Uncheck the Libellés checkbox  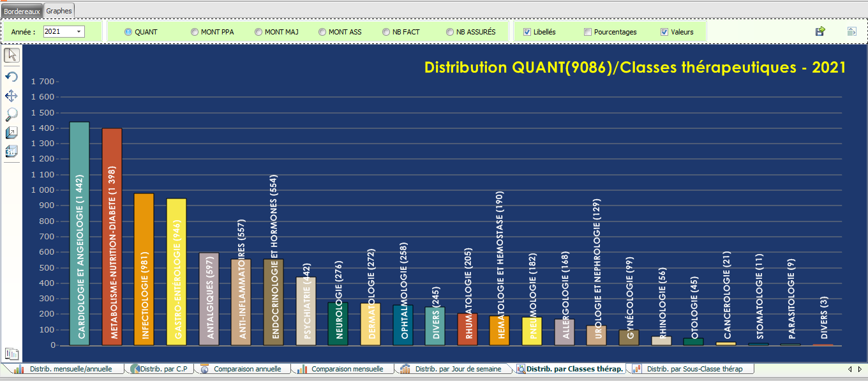(527, 32)
